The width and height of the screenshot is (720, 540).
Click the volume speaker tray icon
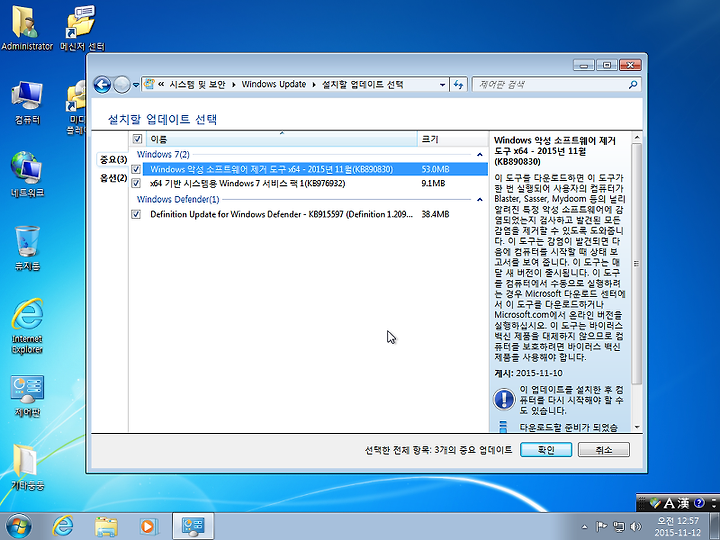pyautogui.click(x=636, y=526)
